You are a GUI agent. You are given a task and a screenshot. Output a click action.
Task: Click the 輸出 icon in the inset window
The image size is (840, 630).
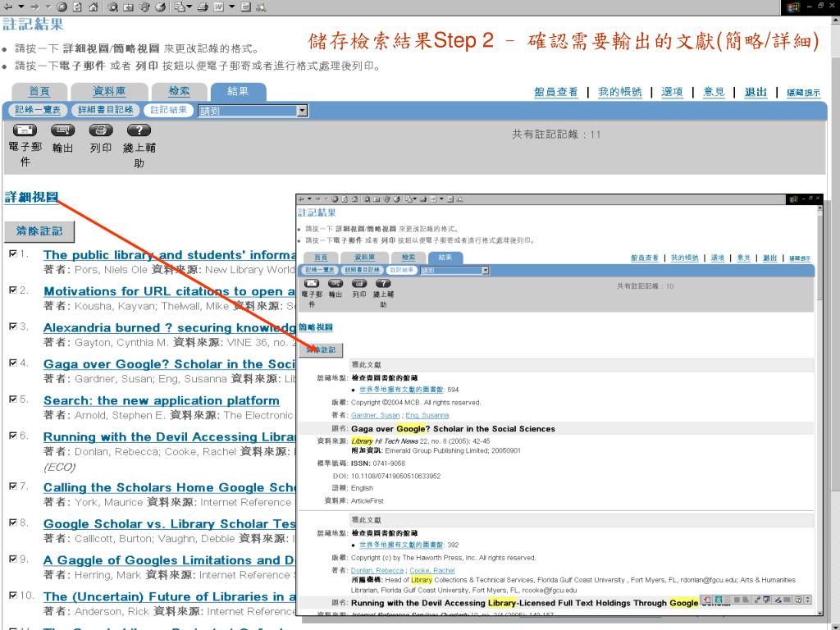336,283
